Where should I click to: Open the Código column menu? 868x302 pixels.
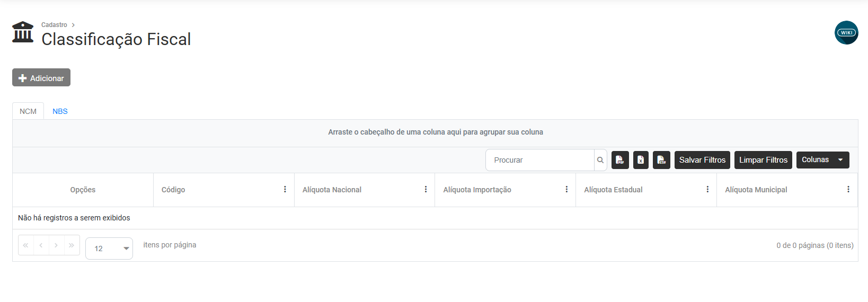[x=285, y=190]
